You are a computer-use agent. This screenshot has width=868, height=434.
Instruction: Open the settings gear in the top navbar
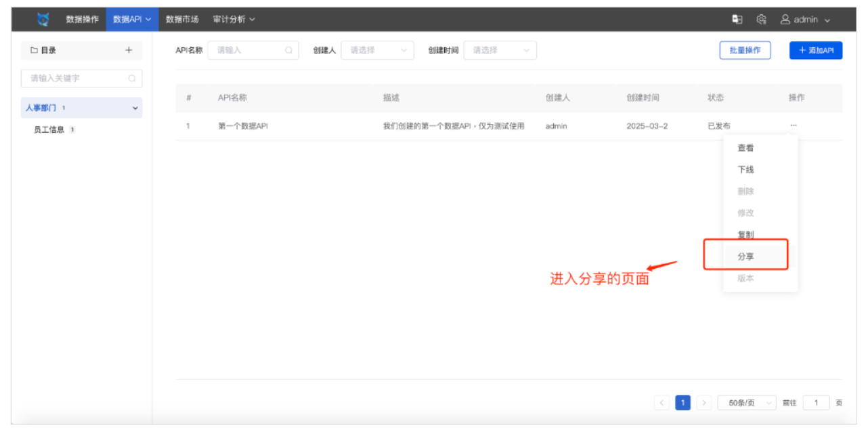(x=761, y=19)
